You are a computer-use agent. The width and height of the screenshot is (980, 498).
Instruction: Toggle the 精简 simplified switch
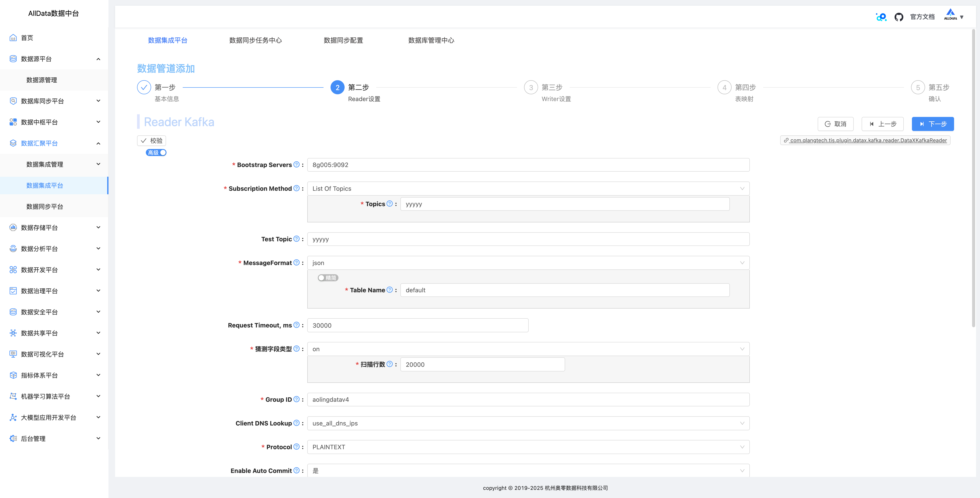[x=328, y=278]
